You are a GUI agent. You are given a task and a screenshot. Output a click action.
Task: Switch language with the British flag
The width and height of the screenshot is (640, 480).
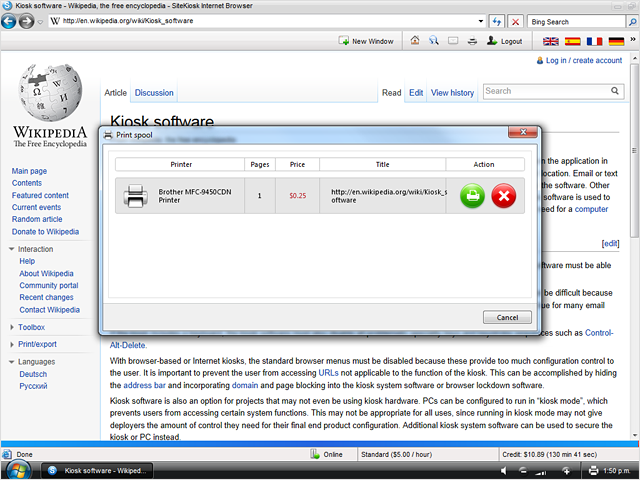[x=550, y=41]
